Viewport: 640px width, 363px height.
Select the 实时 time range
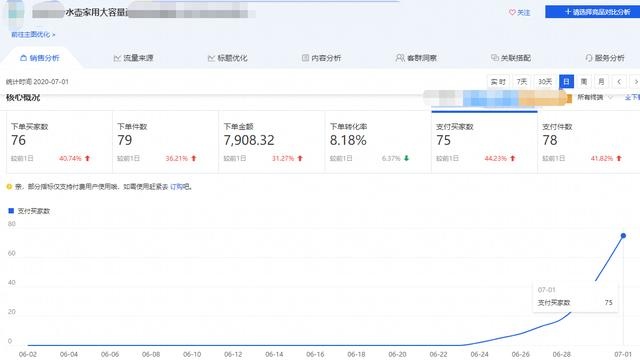click(498, 82)
